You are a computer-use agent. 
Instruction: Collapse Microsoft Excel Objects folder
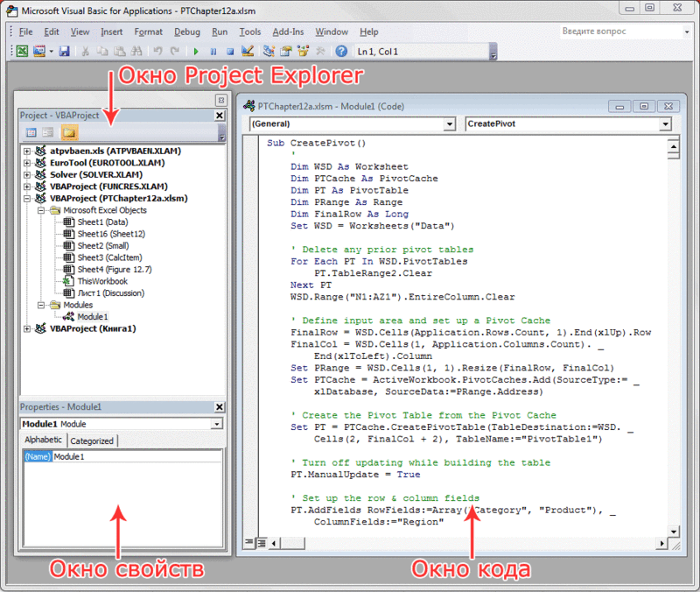tap(41, 210)
